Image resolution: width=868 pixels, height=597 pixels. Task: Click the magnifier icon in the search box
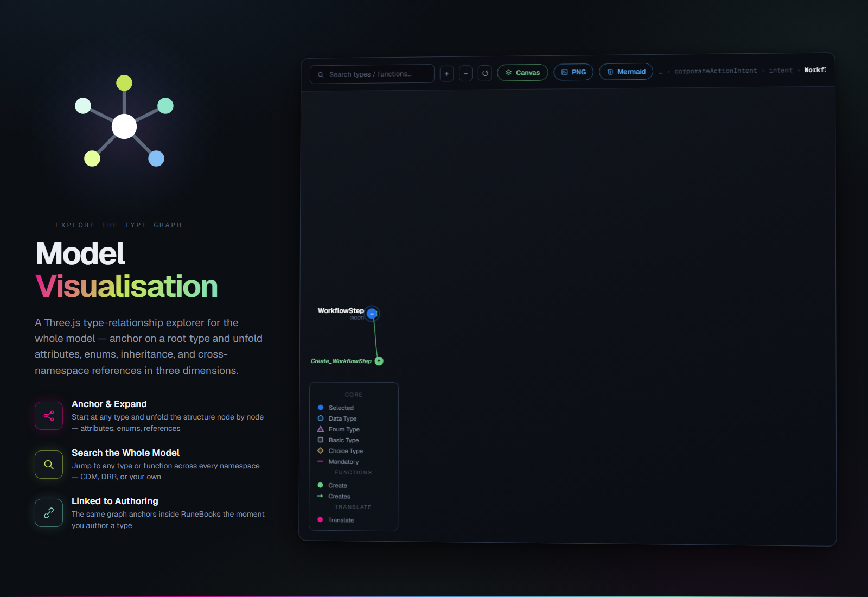coord(321,75)
